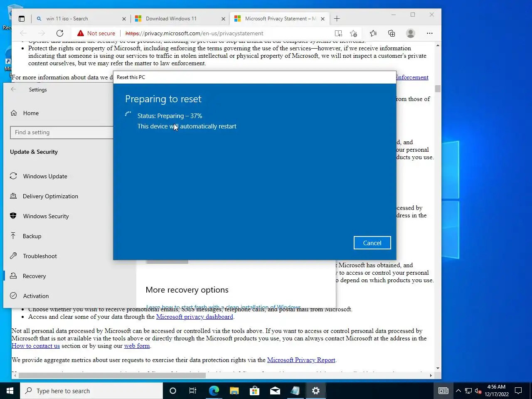The height and width of the screenshot is (399, 532).
Task: Click the Edge tab actions menu icon
Action: (x=22, y=19)
